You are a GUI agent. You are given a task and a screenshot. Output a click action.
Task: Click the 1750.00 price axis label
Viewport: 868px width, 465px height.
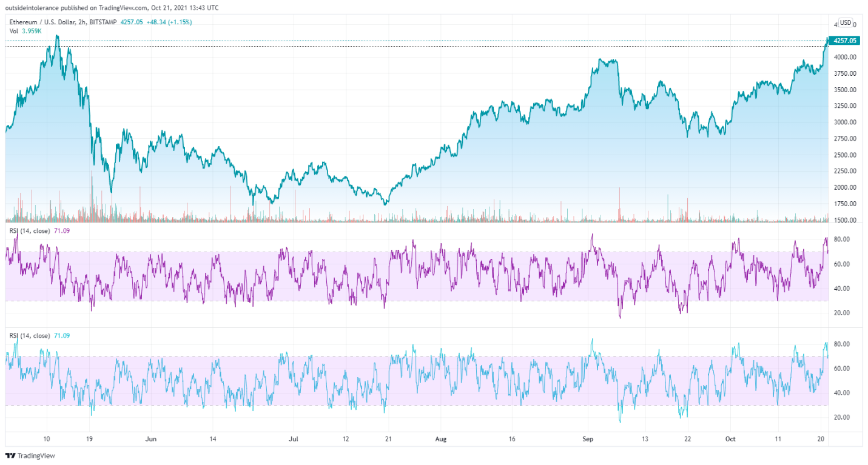point(845,204)
